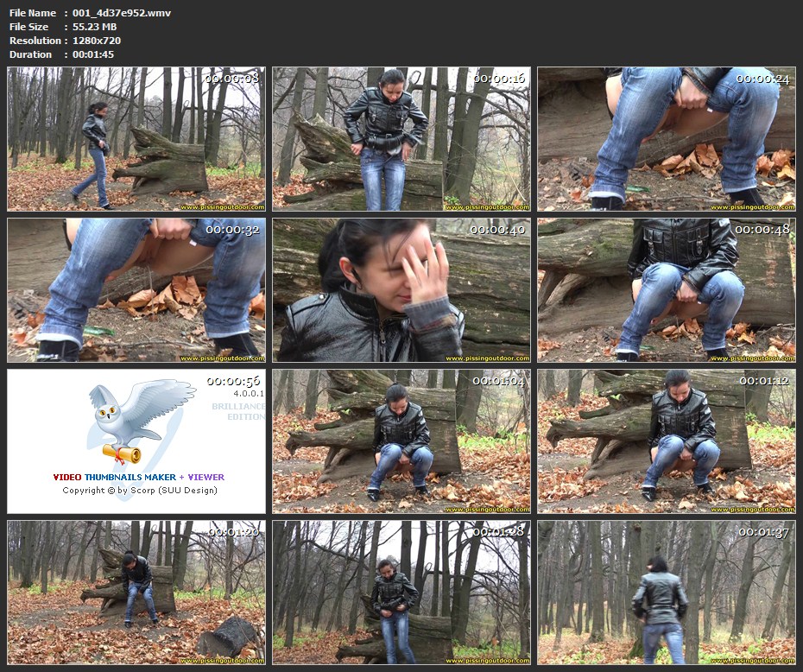The width and height of the screenshot is (803, 672).
Task: Select the thumbnail timestamped 00:00:16
Action: pyautogui.click(x=401, y=139)
